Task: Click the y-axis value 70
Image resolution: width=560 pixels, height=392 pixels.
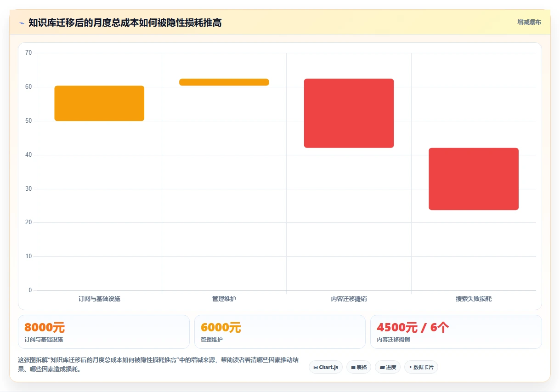Action: point(28,53)
